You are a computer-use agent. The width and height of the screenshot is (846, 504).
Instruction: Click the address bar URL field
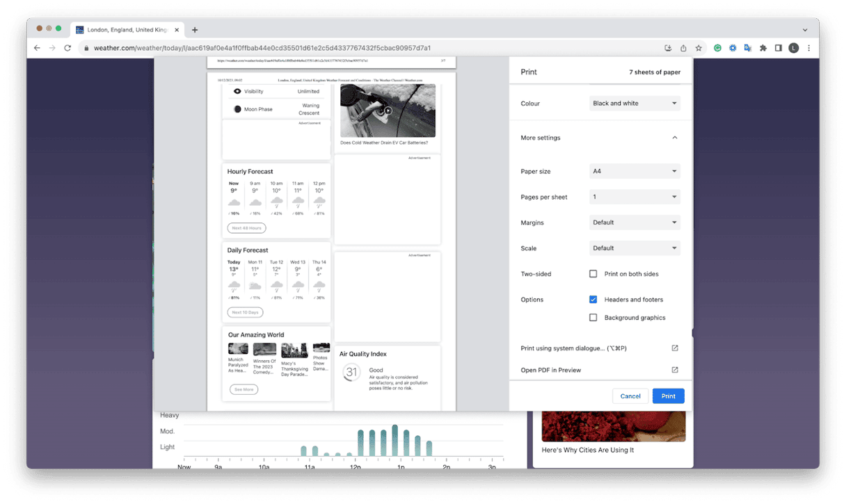point(278,49)
